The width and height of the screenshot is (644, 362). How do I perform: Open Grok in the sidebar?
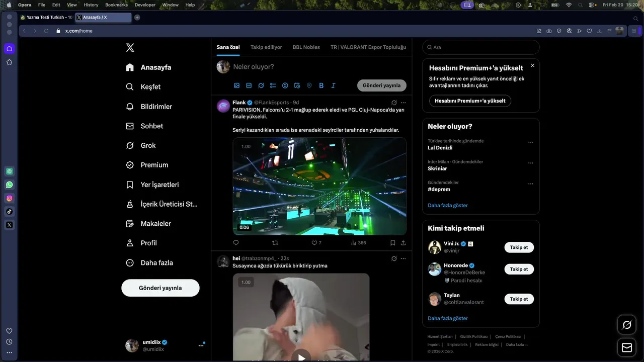141,145
